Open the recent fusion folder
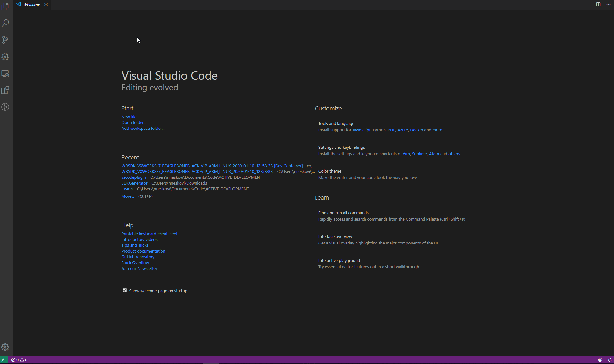The height and width of the screenshot is (364, 614). pyautogui.click(x=127, y=189)
